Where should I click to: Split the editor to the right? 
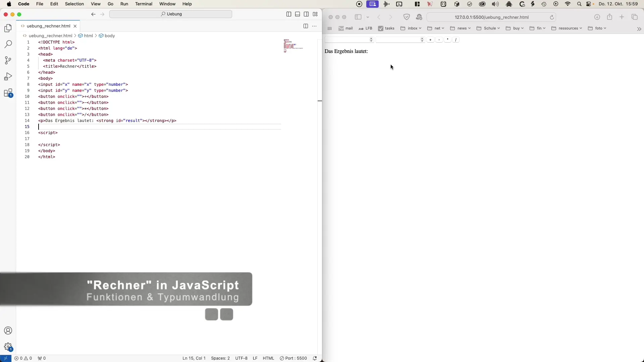(306, 26)
